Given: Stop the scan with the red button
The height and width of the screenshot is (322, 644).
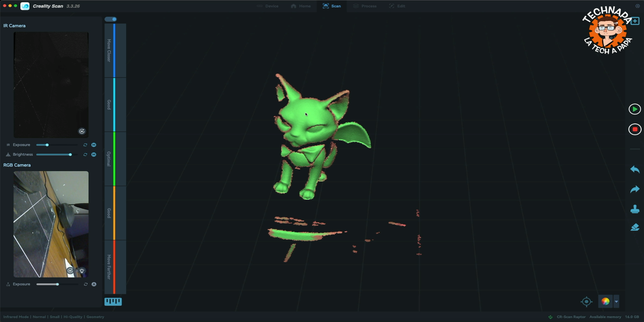Looking at the screenshot, I should (635, 129).
